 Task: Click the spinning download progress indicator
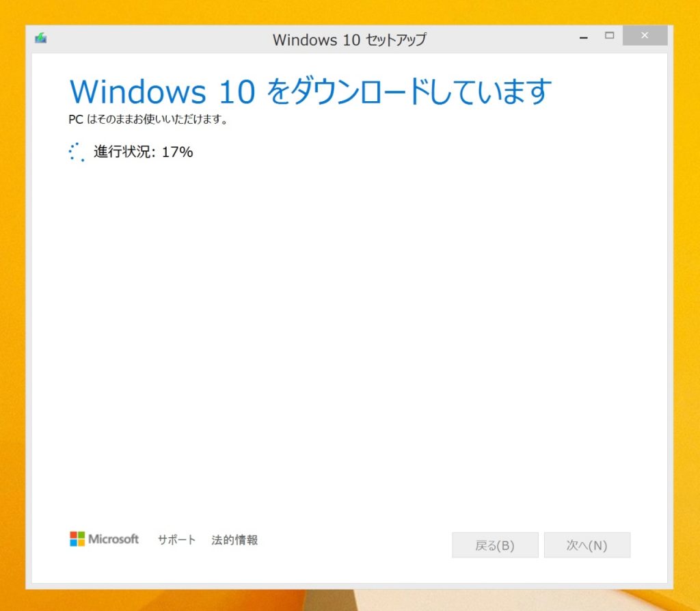coord(76,151)
